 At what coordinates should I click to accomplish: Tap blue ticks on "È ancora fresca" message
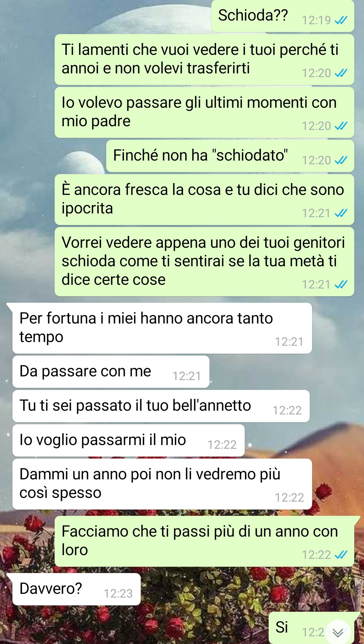tap(341, 213)
